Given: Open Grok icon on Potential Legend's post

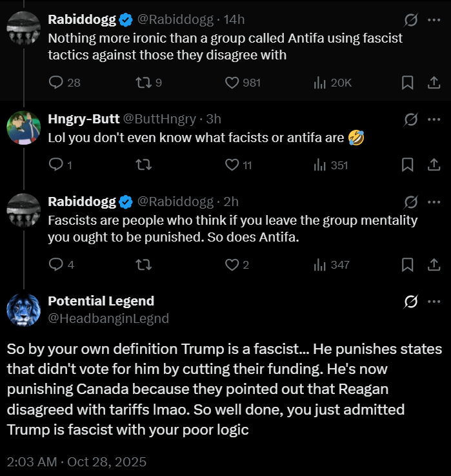Looking at the screenshot, I should pyautogui.click(x=410, y=302).
